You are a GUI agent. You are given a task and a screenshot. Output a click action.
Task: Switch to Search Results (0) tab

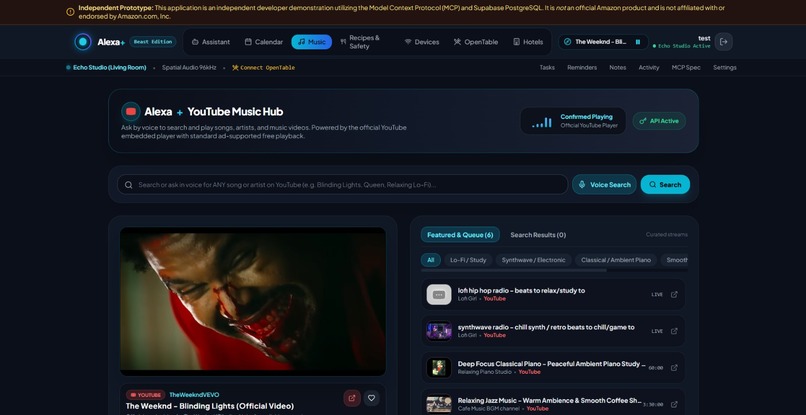point(538,235)
